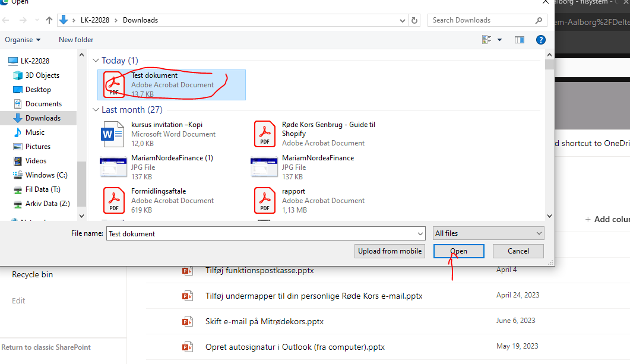Select LK-22028 in the address breadcrumb
Screen dimensions: 630x364
[x=95, y=20]
